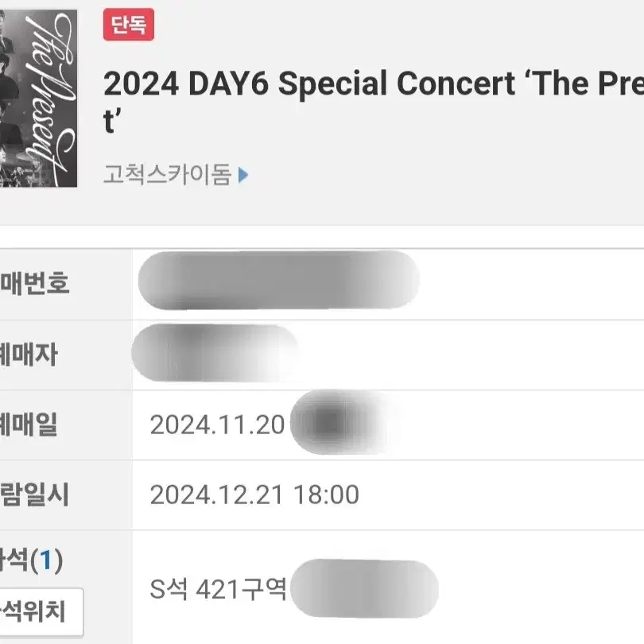This screenshot has height=644, width=644.
Task: Click the 좌석위치 seat location button
Action: 41,612
